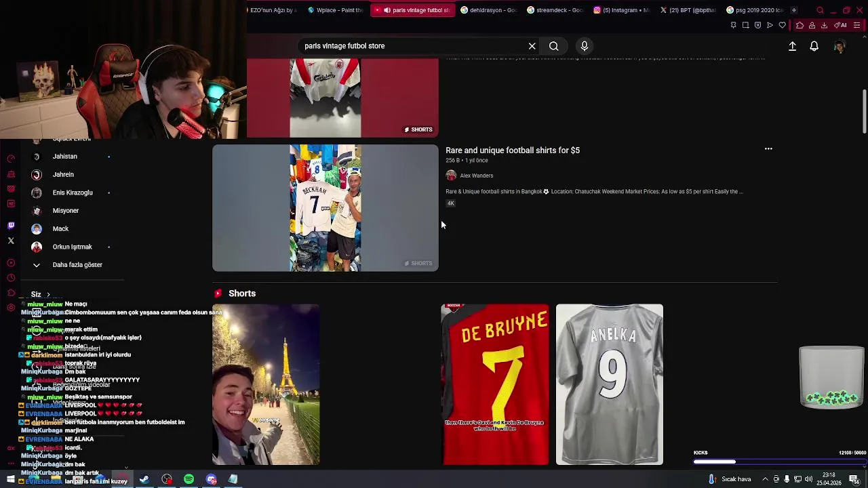Switch to the Instagram tab
The height and width of the screenshot is (488, 868).
click(x=621, y=10)
